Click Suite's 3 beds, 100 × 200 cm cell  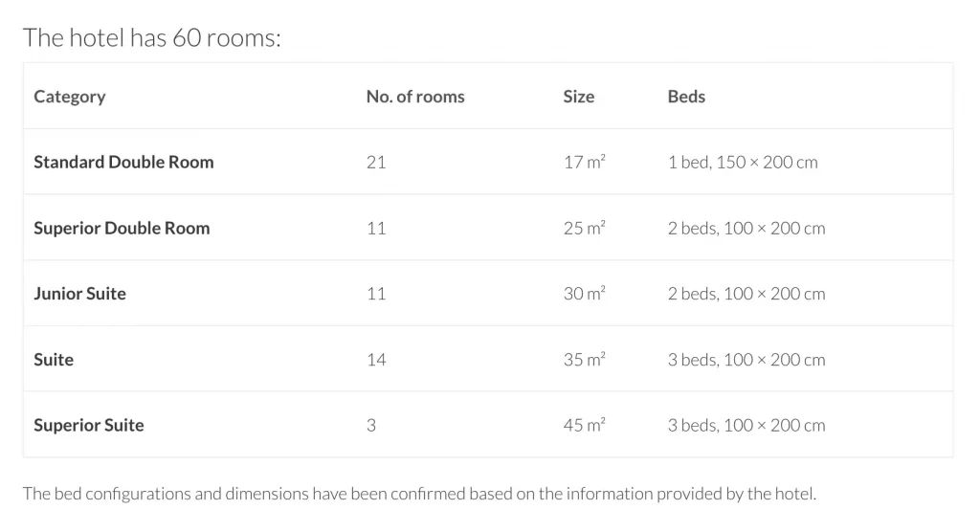746,360
